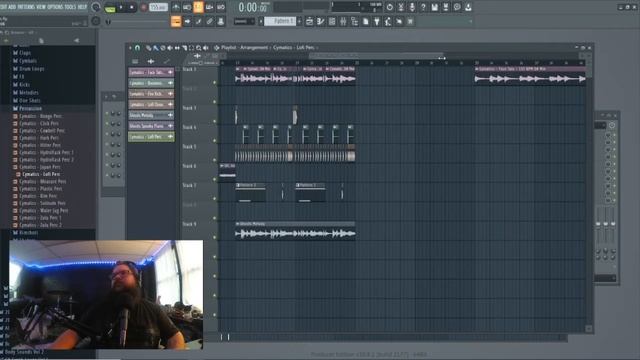The image size is (640, 360).
Task: Select Cymatics - Lofi Perc in picker panel
Action: pyautogui.click(x=151, y=137)
